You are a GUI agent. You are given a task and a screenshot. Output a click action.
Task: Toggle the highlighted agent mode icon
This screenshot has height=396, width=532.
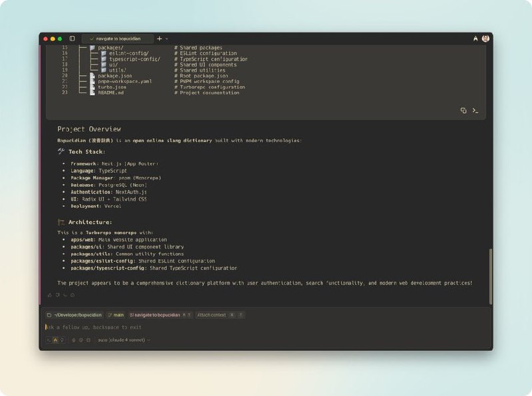pos(55,340)
